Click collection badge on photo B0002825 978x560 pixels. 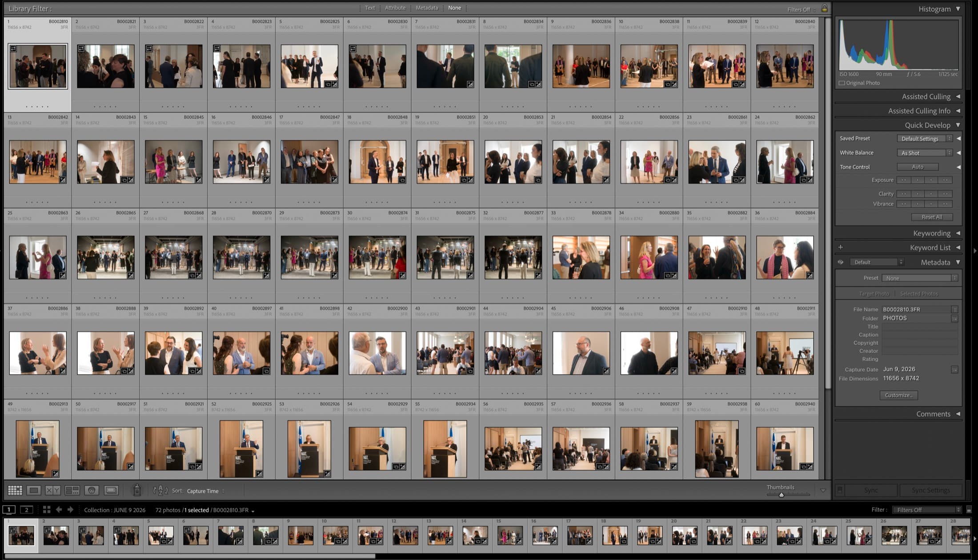(x=328, y=84)
